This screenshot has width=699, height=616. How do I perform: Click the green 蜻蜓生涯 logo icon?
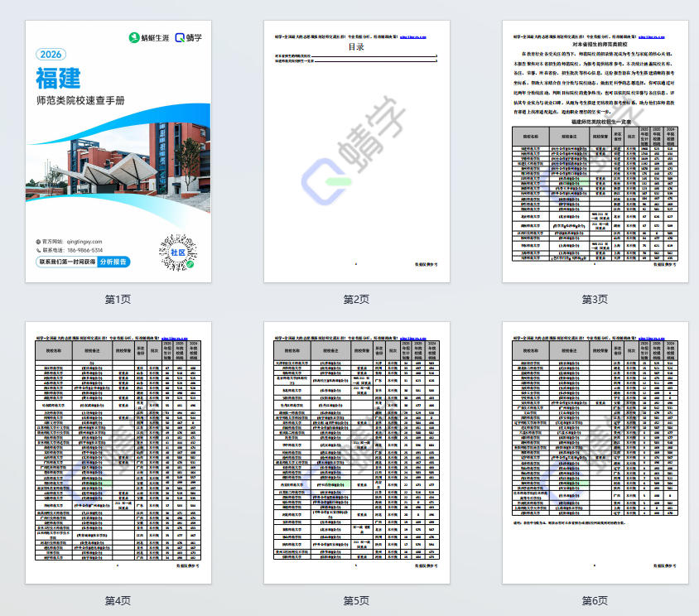pos(133,37)
